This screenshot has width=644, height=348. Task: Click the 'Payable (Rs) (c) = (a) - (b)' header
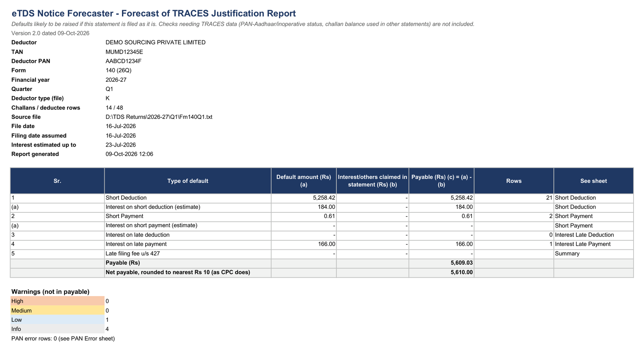[442, 181]
